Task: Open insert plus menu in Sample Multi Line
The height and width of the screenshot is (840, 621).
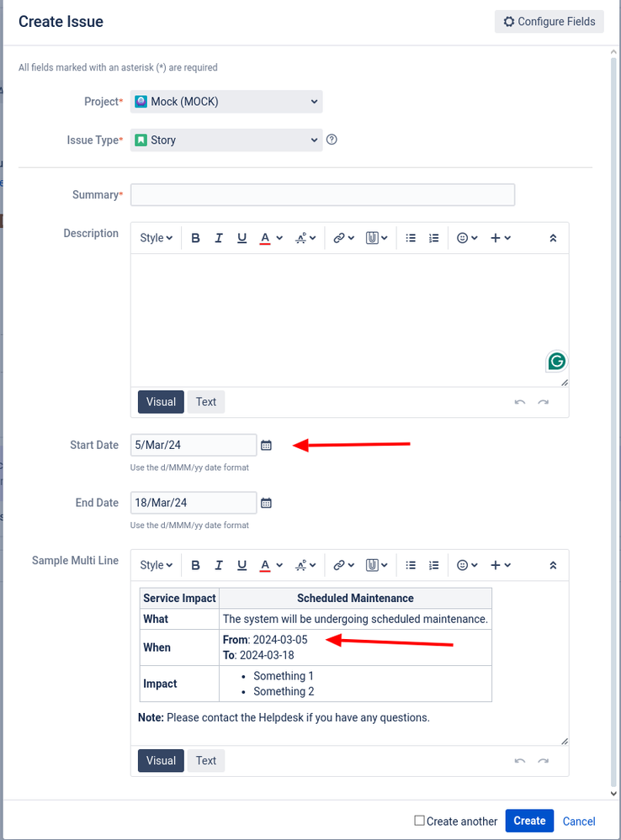Action: tap(501, 565)
